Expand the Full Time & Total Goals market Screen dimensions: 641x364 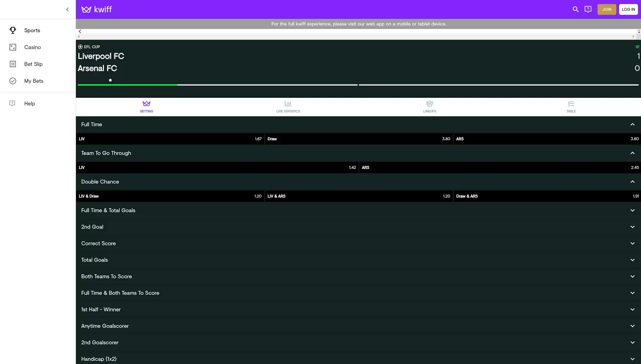[x=358, y=210]
